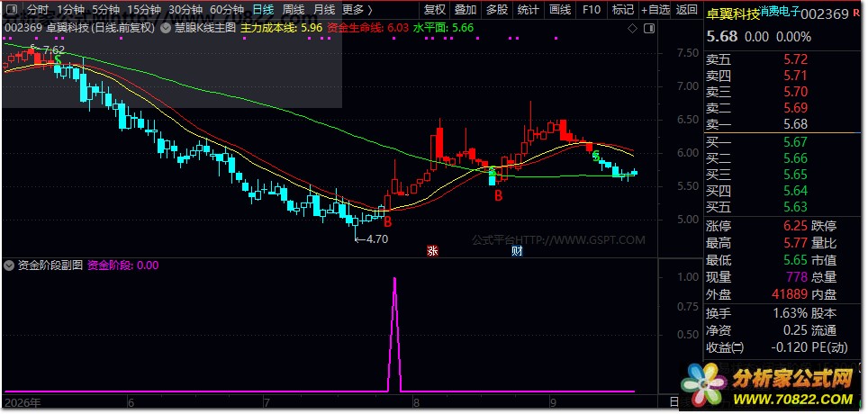This screenshot has height=414, width=868.
Task: Select the 15分钟 period tab
Action: pyautogui.click(x=144, y=9)
